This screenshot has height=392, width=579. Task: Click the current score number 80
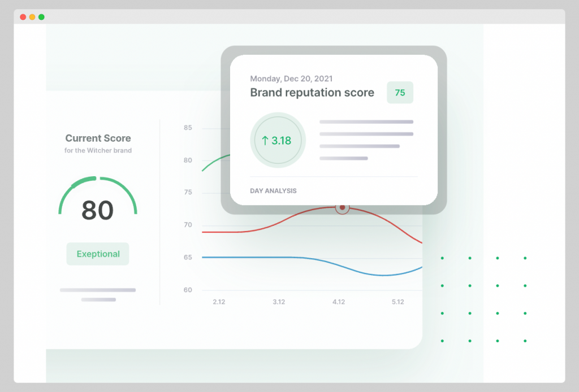98,210
